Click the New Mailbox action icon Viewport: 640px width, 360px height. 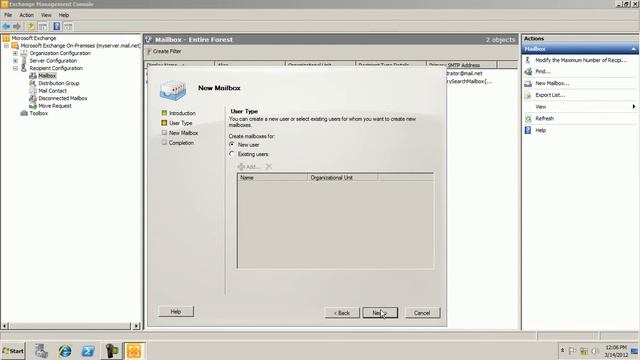tap(528, 83)
